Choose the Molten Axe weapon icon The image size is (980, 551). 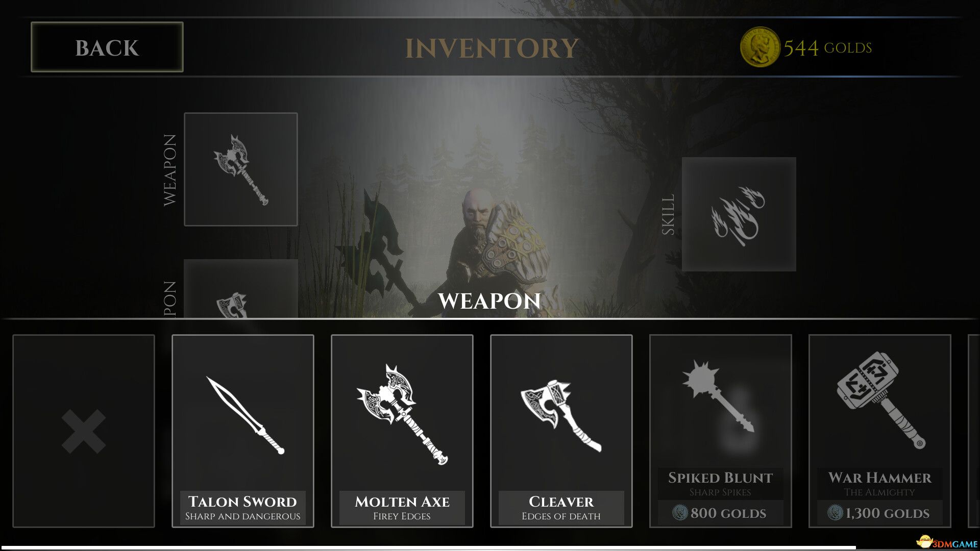[402, 414]
